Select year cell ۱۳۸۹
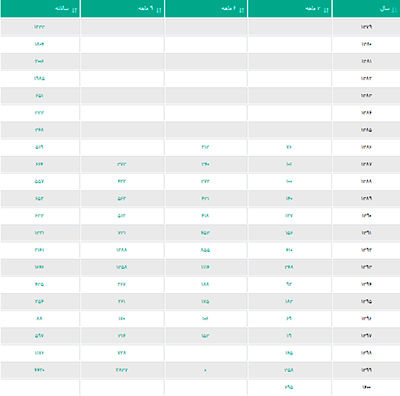The image size is (400, 396). click(366, 198)
